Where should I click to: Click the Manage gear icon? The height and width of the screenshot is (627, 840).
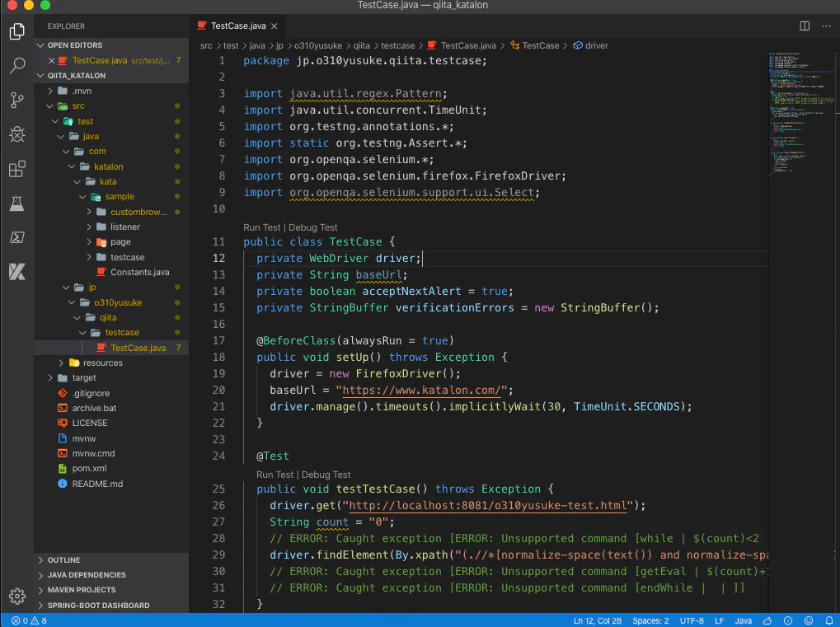(x=16, y=596)
